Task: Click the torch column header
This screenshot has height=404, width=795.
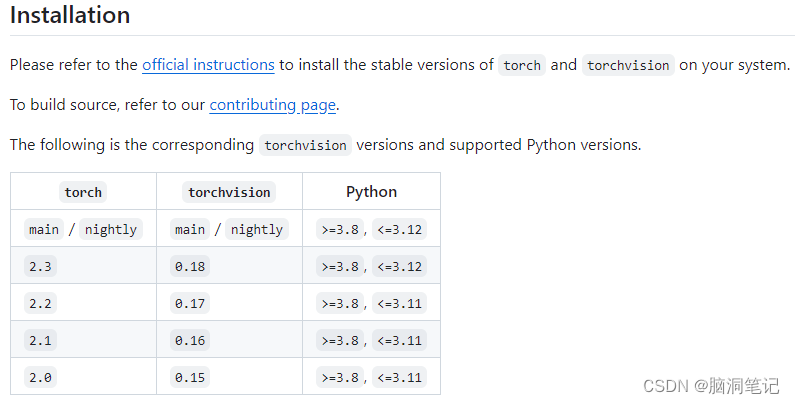Action: (x=83, y=192)
